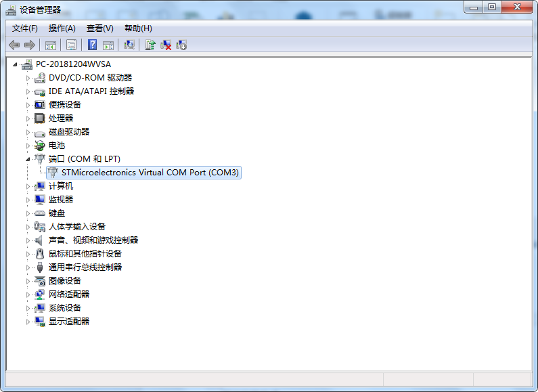The height and width of the screenshot is (392, 538).
Task: Open the blue Help question-mark icon
Action: point(92,45)
